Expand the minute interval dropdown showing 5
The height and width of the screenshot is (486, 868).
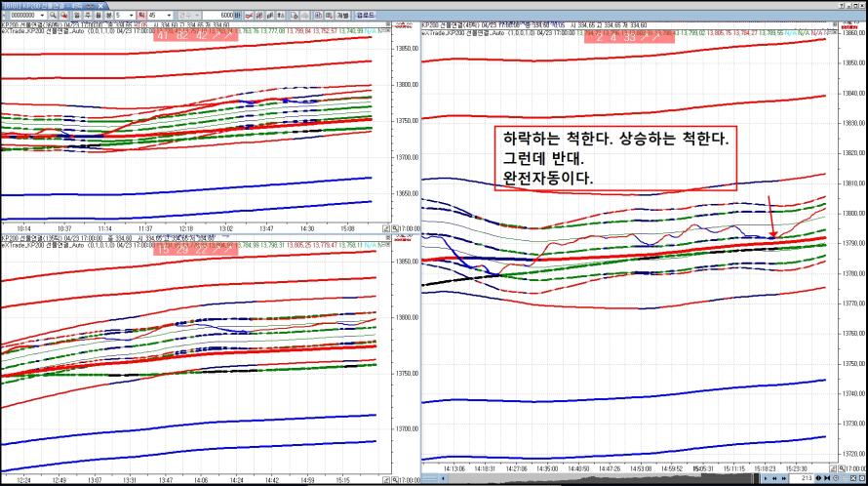(131, 16)
